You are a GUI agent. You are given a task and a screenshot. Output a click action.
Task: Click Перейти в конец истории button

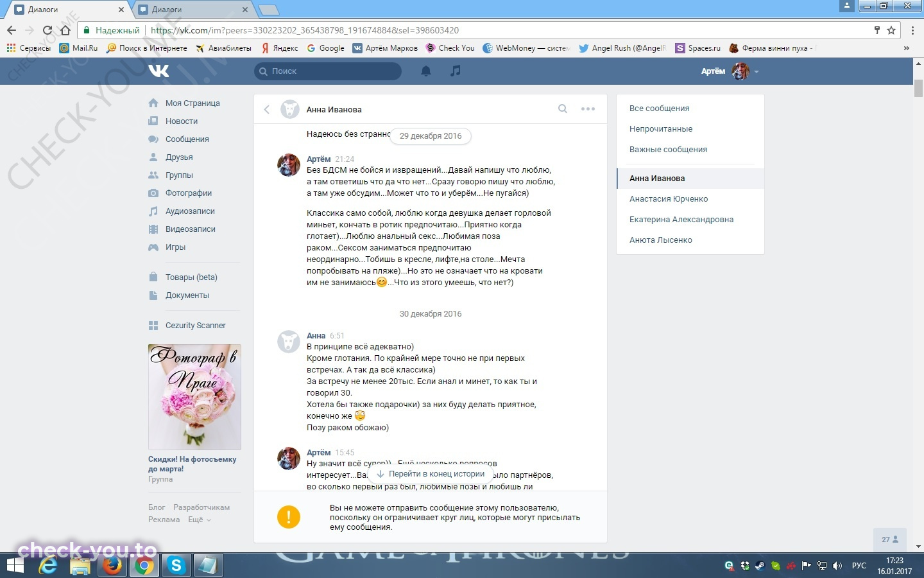tap(430, 474)
